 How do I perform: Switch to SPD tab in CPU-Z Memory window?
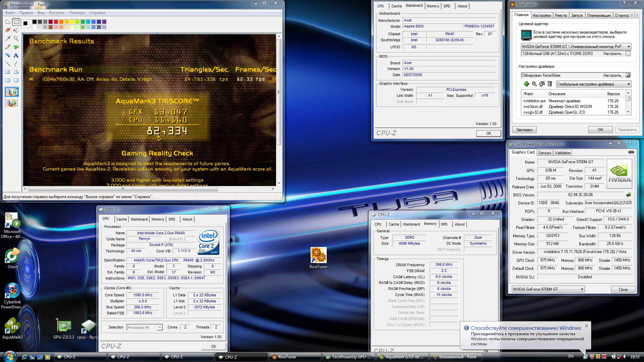coord(444,224)
